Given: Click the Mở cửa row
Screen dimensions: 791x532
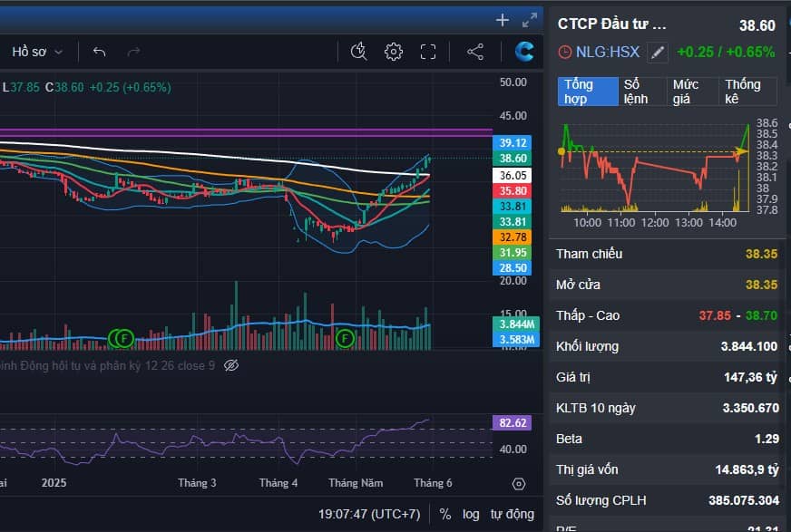Looking at the screenshot, I should pyautogui.click(x=667, y=285).
